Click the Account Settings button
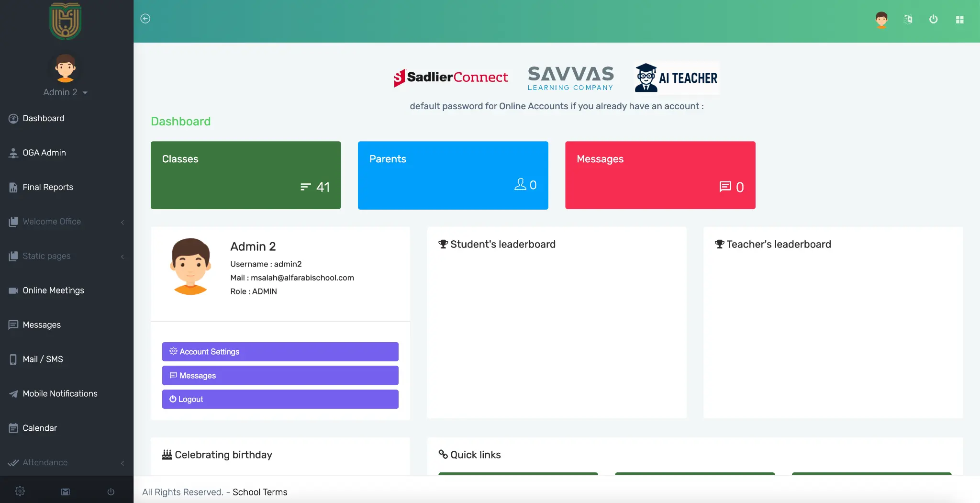 (280, 352)
